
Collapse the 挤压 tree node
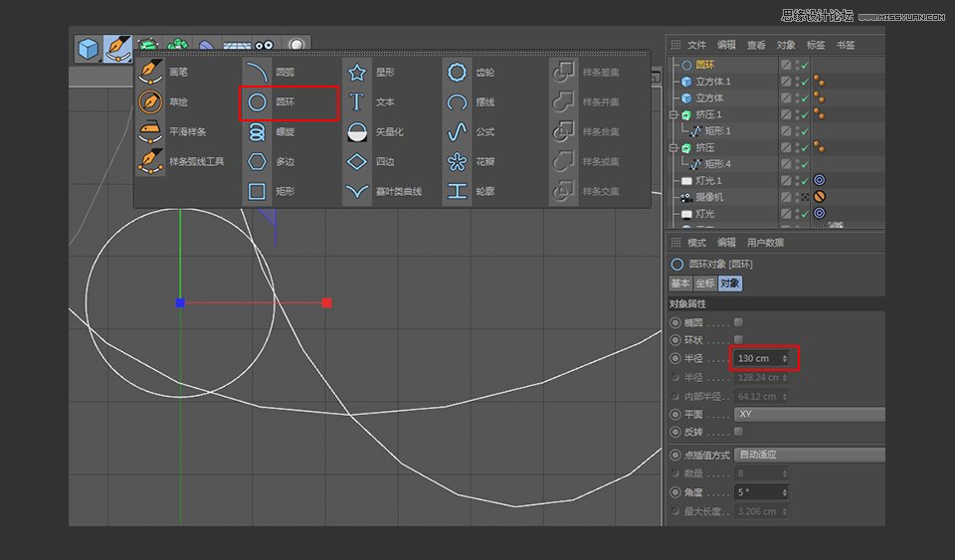coord(673,148)
